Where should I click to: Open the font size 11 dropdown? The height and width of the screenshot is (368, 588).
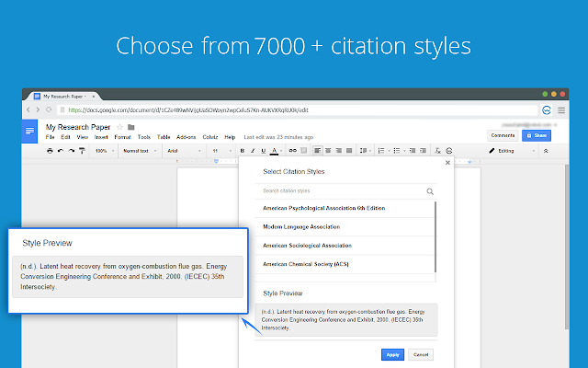coord(221,151)
